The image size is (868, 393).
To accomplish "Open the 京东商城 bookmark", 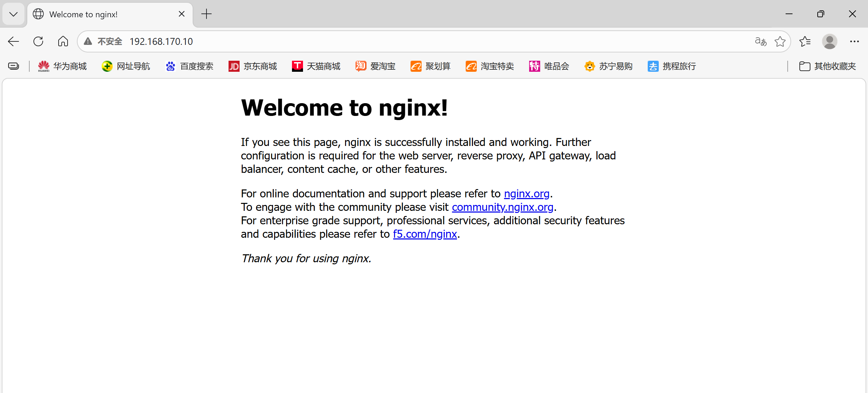I will [253, 66].
